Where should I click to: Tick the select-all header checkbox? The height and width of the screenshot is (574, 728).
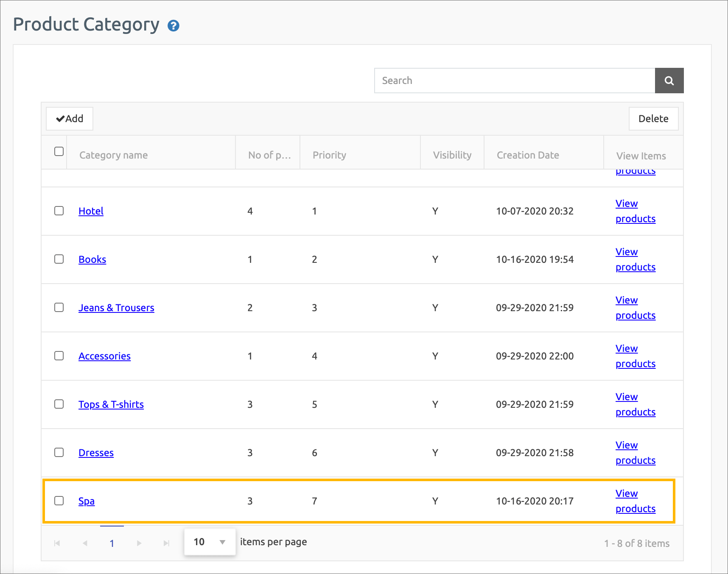tap(59, 151)
